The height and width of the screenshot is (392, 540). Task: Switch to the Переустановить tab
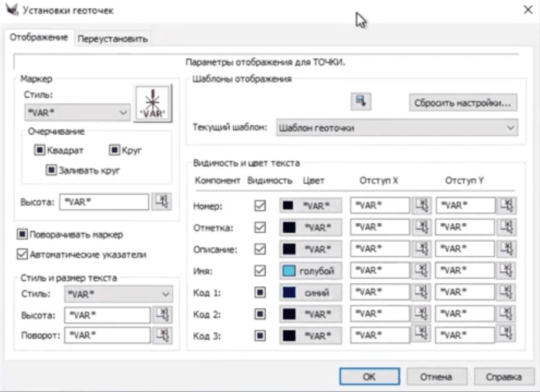coord(112,39)
